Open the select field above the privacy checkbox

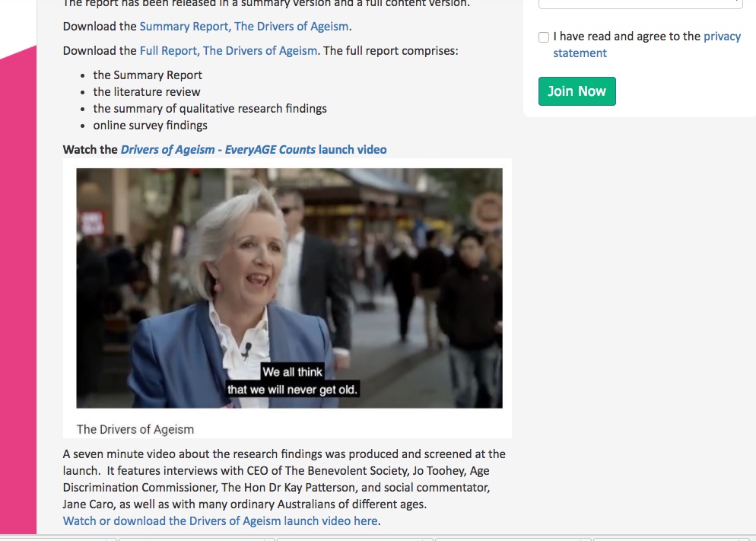[640, 4]
